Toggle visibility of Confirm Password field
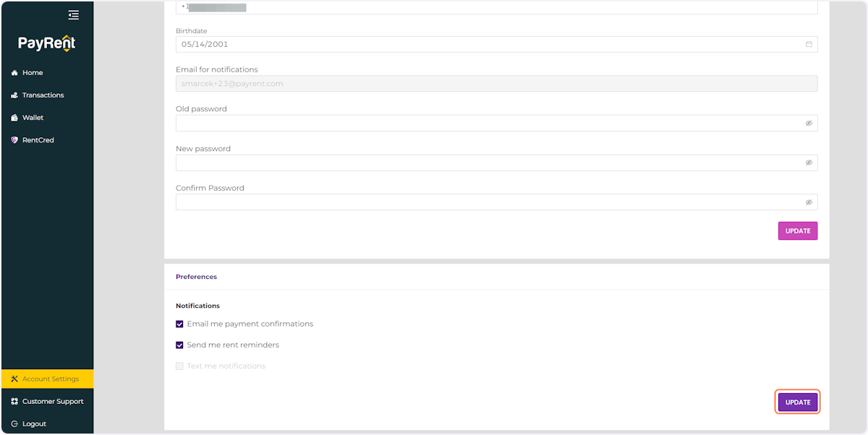The image size is (868, 435). 809,202
